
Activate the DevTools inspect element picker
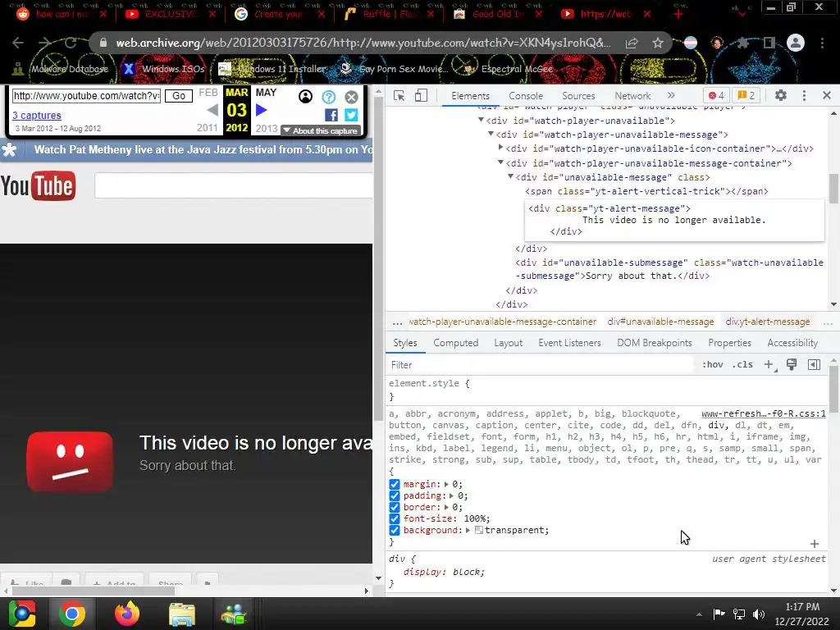[x=399, y=95]
